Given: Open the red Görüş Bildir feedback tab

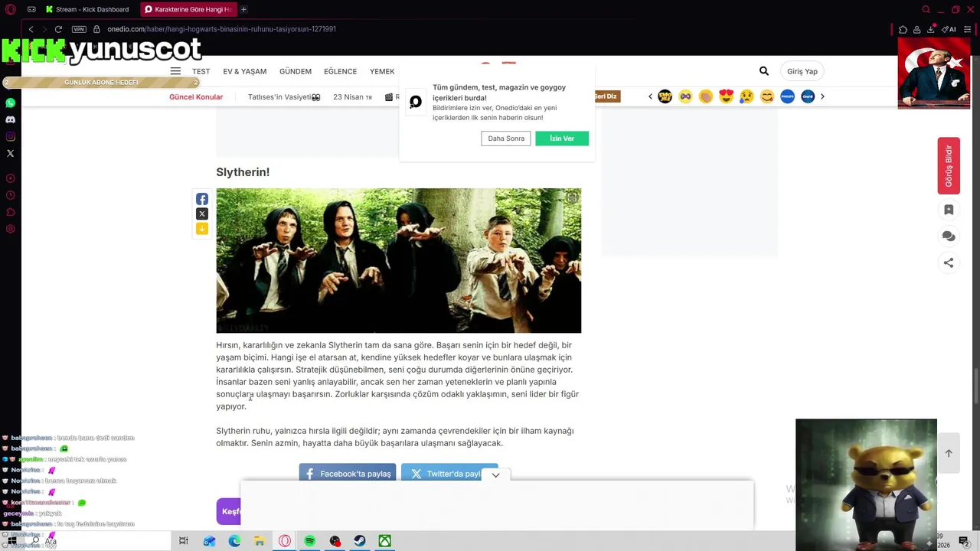Looking at the screenshot, I should tap(949, 165).
